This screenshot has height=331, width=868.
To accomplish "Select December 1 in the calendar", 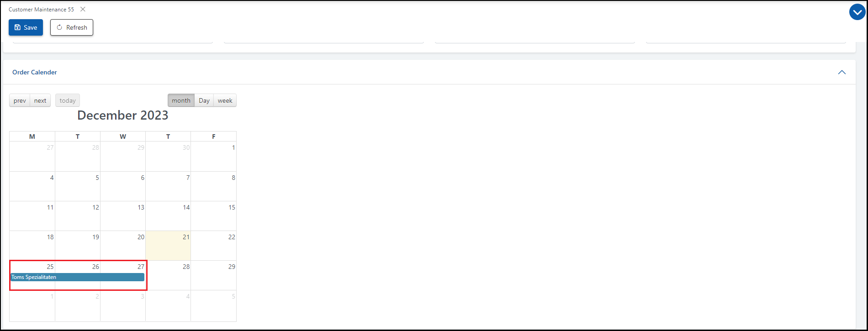I will pos(213,158).
